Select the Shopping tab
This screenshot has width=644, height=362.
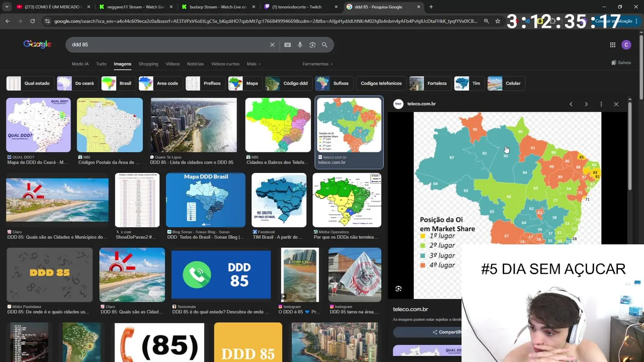148,64
